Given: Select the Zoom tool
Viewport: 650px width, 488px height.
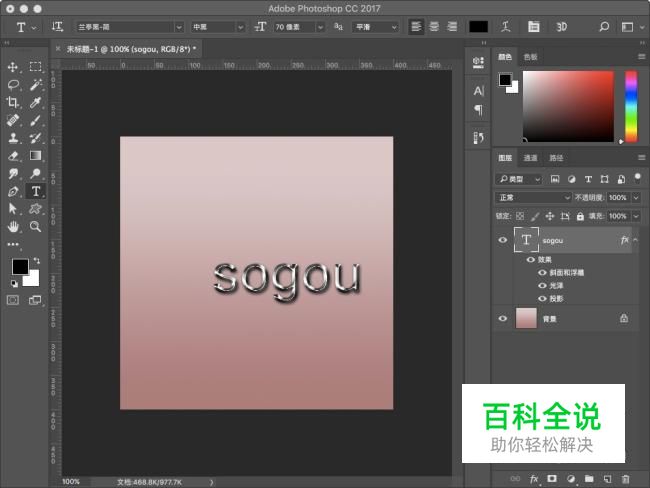Looking at the screenshot, I should [35, 226].
